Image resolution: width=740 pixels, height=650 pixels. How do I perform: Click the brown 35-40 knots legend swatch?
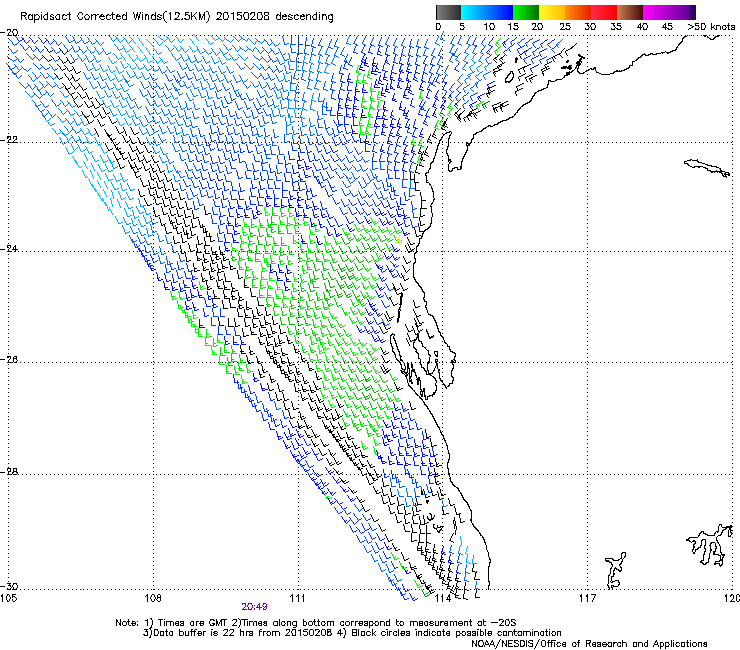tap(630, 12)
